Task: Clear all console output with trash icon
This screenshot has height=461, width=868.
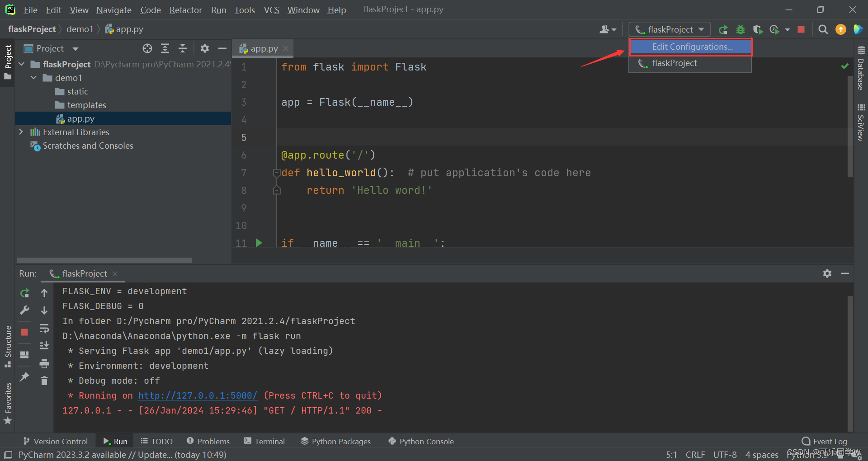Action: tap(44, 381)
